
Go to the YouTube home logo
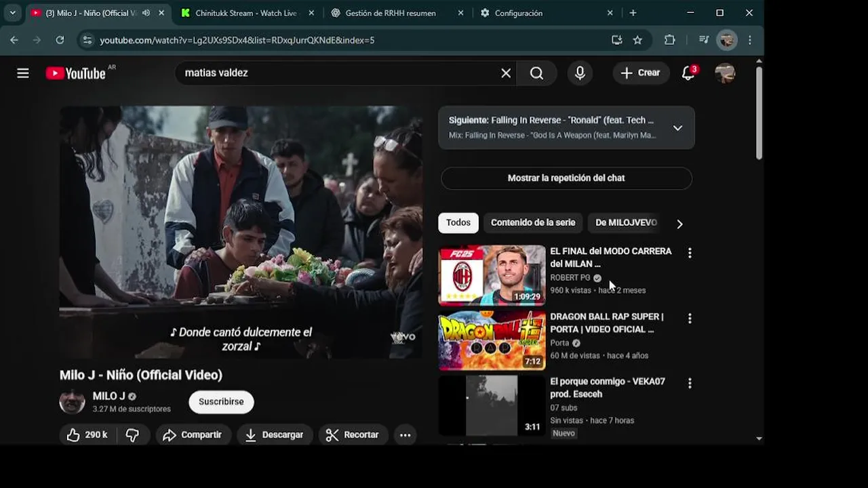click(x=76, y=73)
